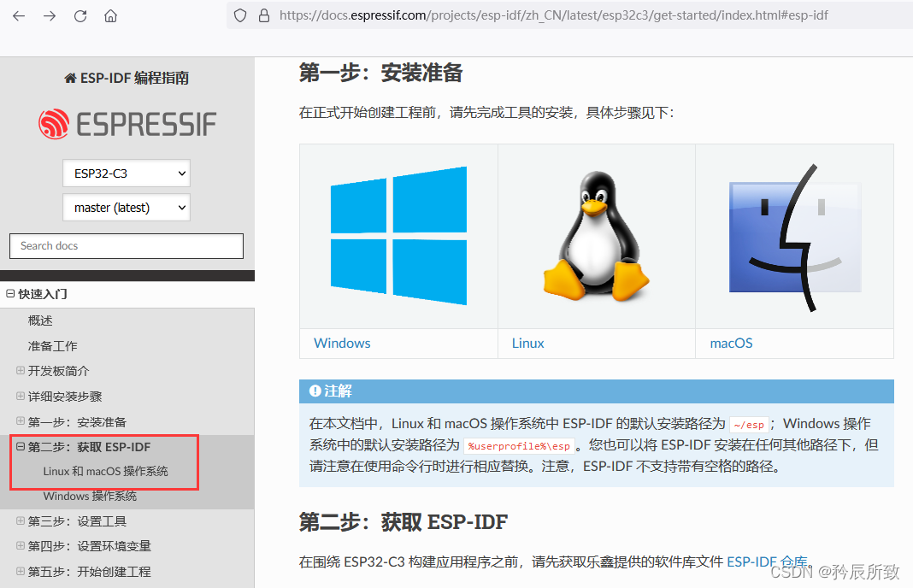Expand 第一步：安装准备 tree node

[x=21, y=420]
